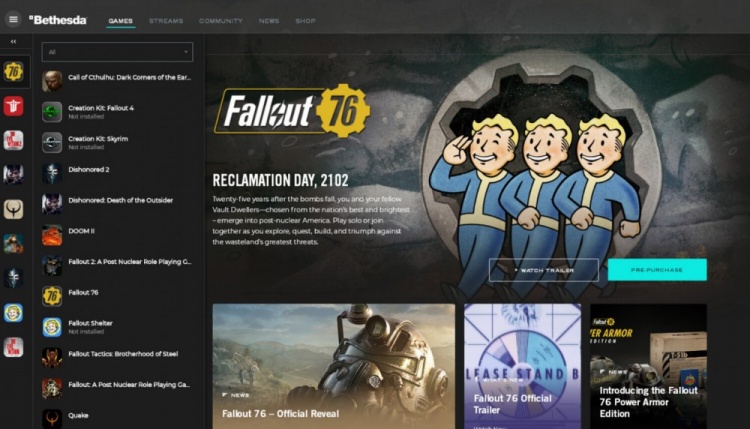This screenshot has width=750, height=429.
Task: Collapse the game list with double chevron
Action: (13, 42)
